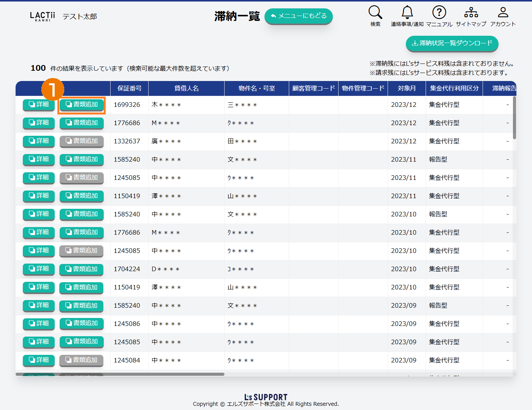Click 書類追加 for 1245086 row
The image size is (532, 410).
tap(82, 323)
